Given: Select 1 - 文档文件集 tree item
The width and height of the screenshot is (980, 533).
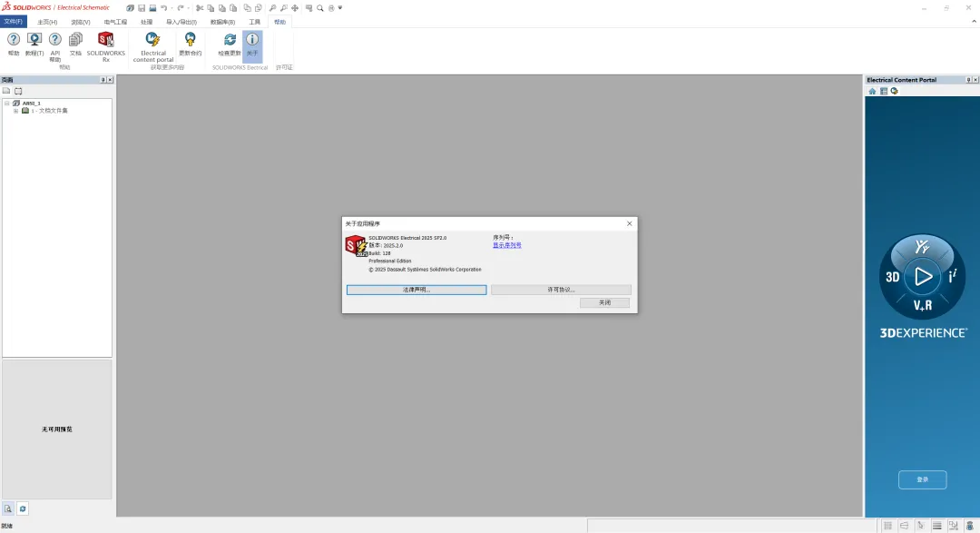Looking at the screenshot, I should (49, 111).
